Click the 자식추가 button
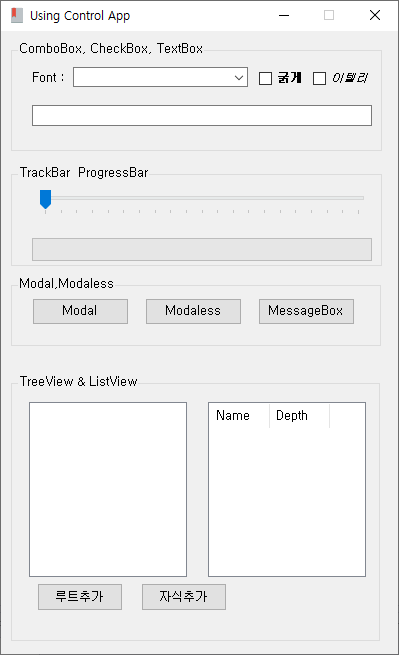 184,597
